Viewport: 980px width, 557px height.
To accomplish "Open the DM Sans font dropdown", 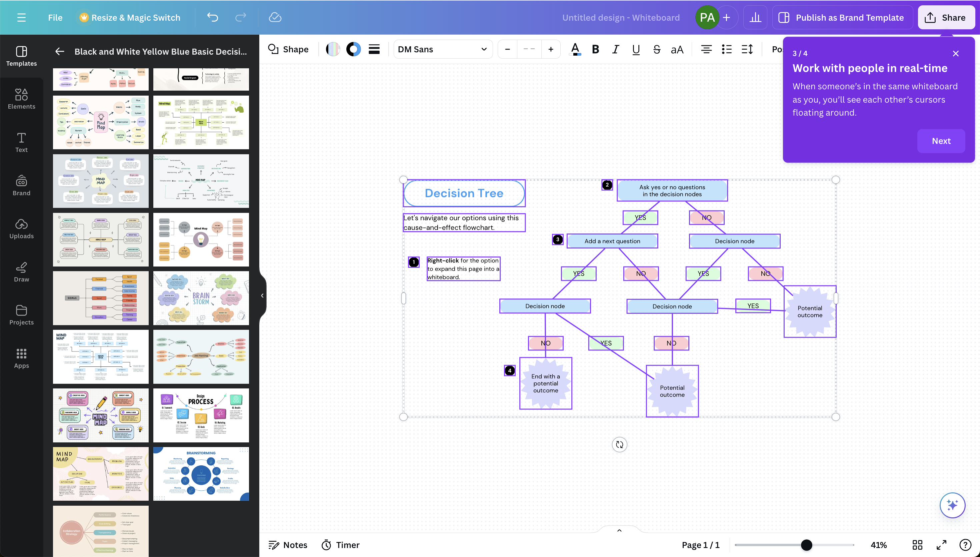I will [x=443, y=49].
